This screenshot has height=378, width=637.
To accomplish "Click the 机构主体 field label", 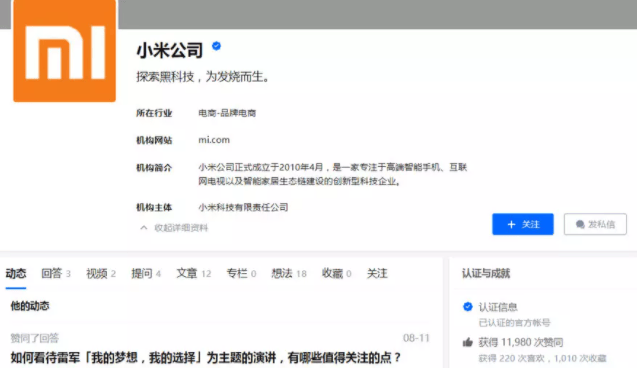I will point(154,207).
